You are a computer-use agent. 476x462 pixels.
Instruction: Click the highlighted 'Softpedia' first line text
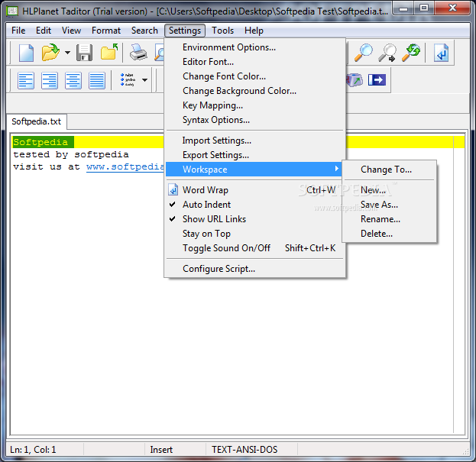click(x=40, y=142)
